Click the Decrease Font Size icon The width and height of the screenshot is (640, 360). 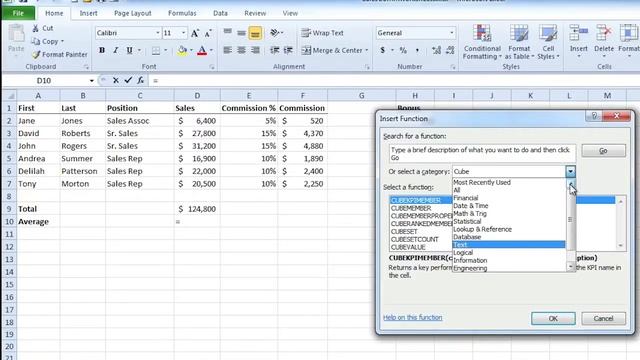(x=208, y=33)
